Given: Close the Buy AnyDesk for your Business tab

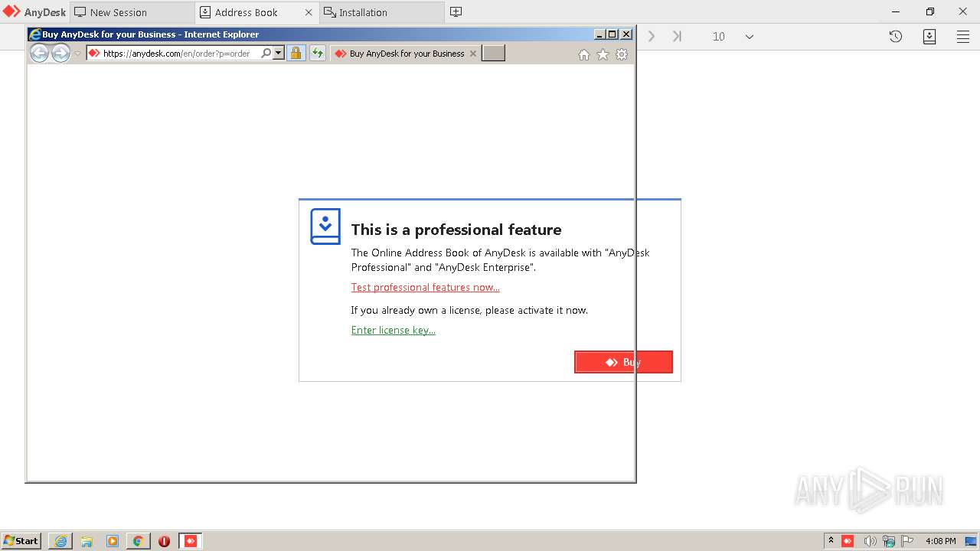Looking at the screenshot, I should point(472,54).
